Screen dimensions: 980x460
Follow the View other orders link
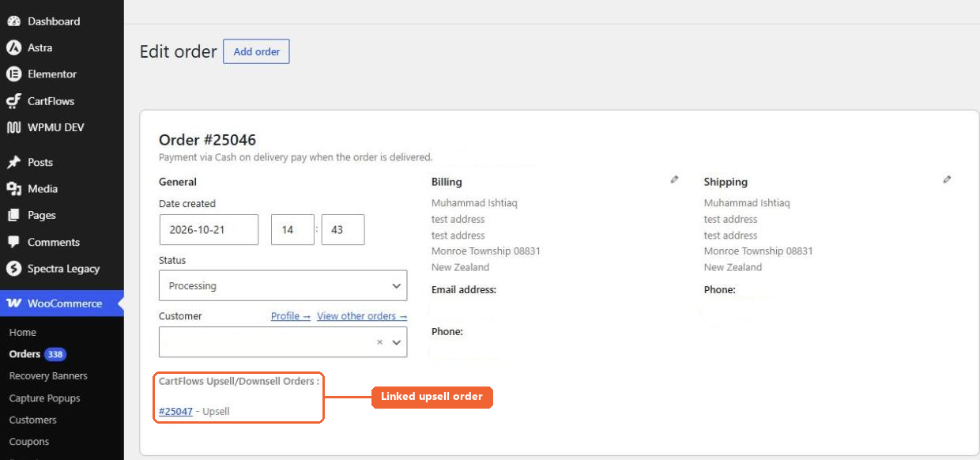click(x=362, y=316)
